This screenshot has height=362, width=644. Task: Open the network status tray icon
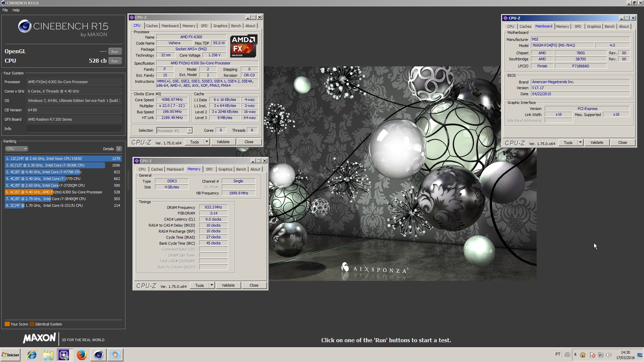[600, 355]
